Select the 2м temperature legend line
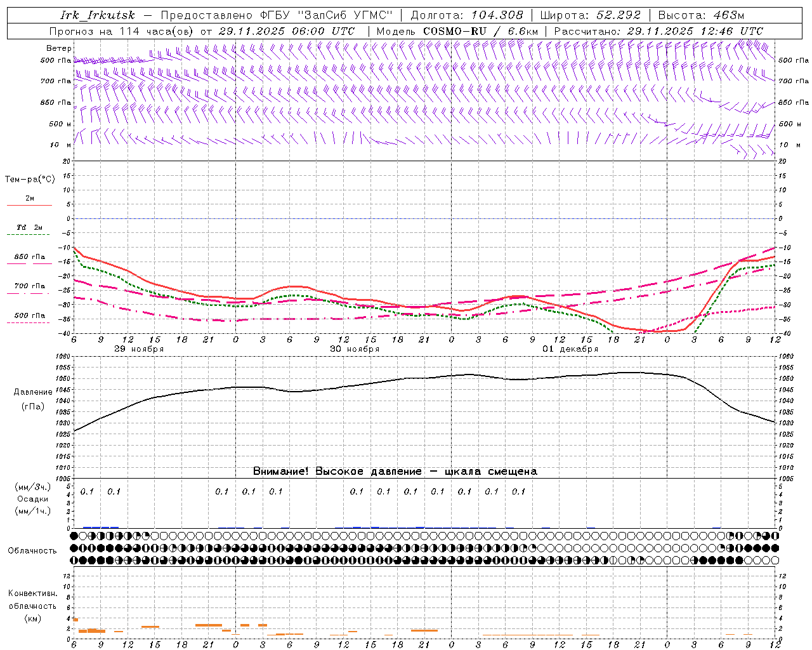The image size is (812, 650). coord(29,199)
